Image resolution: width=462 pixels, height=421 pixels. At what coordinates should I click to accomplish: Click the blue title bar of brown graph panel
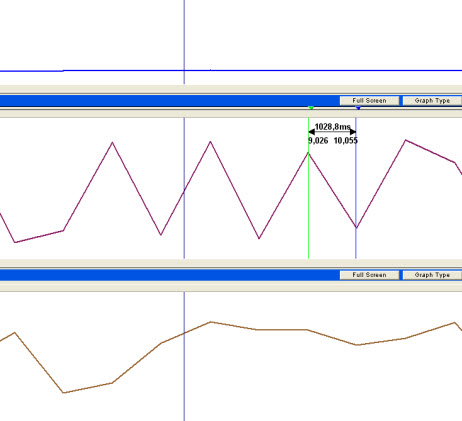(x=169, y=275)
